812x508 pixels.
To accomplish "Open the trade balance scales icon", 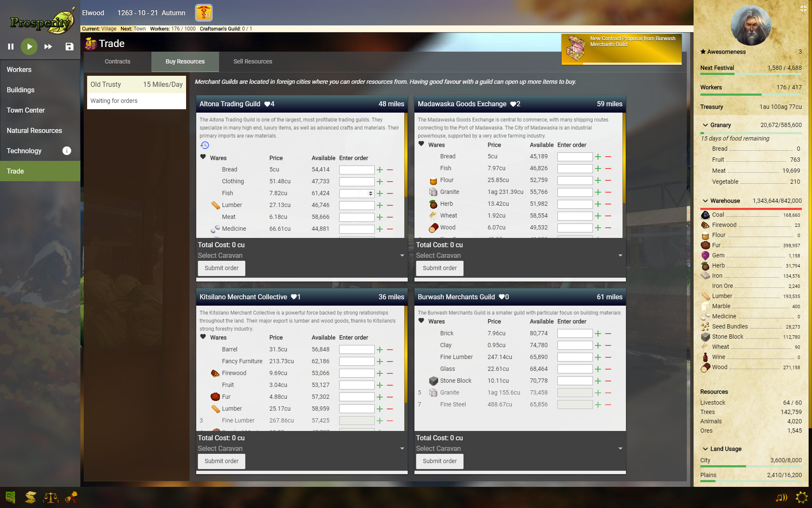I will pyautogui.click(x=51, y=497).
